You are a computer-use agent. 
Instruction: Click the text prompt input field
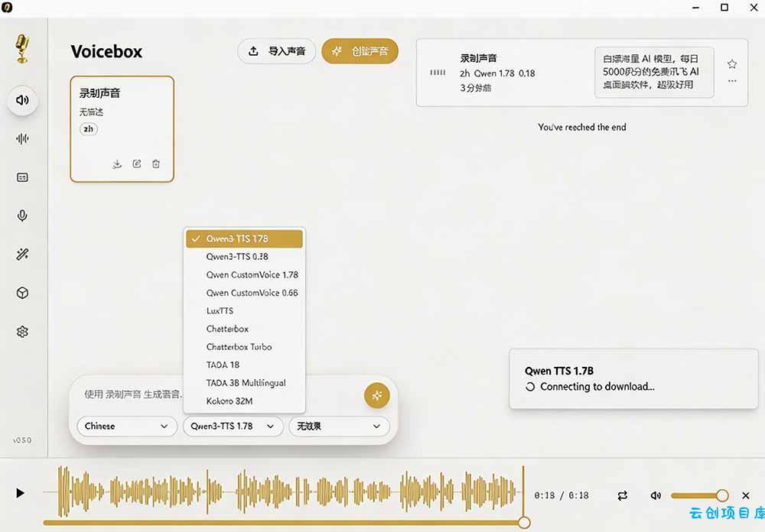coord(132,394)
